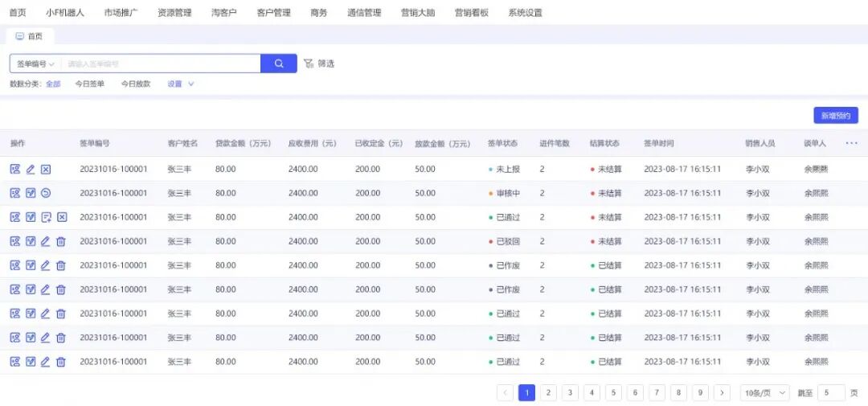
Task: Select current page 1 button
Action: (x=526, y=392)
